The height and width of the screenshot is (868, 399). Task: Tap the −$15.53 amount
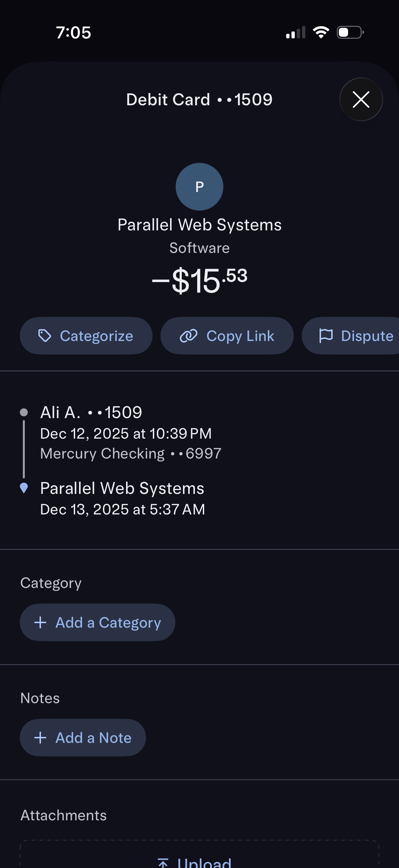pos(199,280)
